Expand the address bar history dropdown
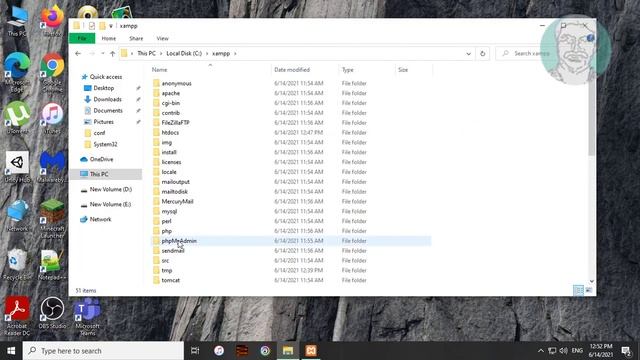This screenshot has height=360, width=640. 469,53
